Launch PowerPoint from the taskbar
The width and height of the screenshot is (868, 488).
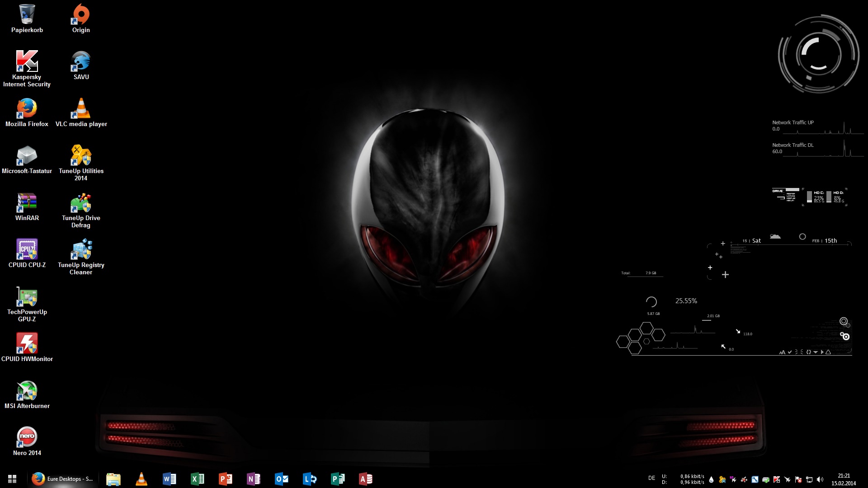point(226,479)
